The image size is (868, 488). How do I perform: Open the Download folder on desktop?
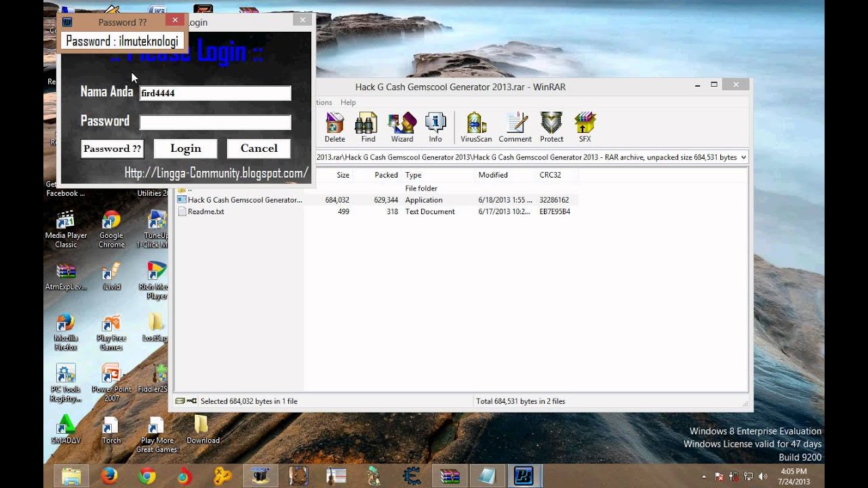[x=203, y=430]
